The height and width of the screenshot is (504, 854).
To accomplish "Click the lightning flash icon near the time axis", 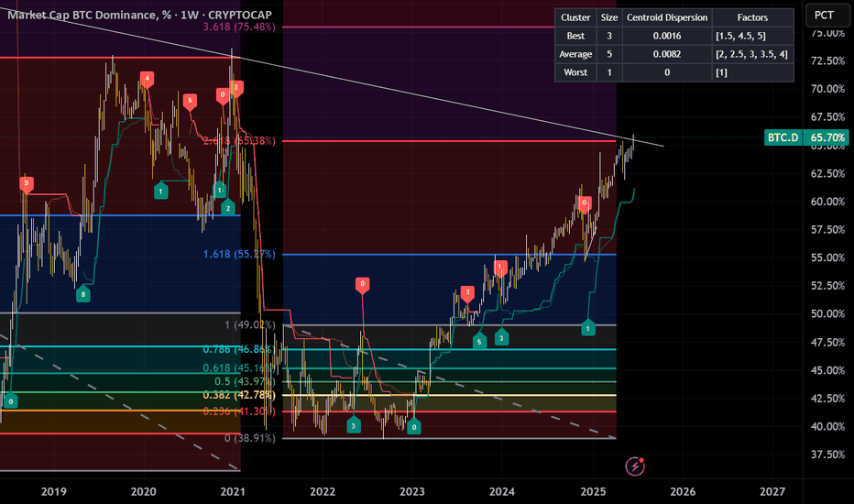I will (635, 466).
